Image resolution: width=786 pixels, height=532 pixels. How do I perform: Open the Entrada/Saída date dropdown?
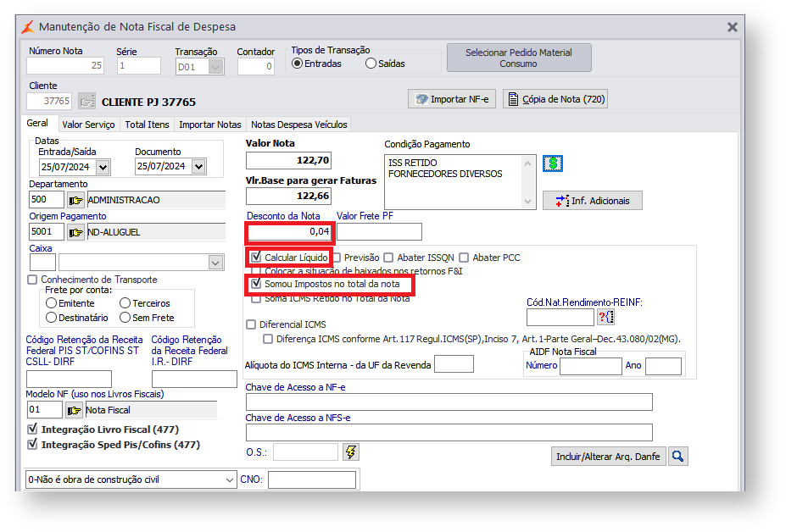[x=103, y=167]
